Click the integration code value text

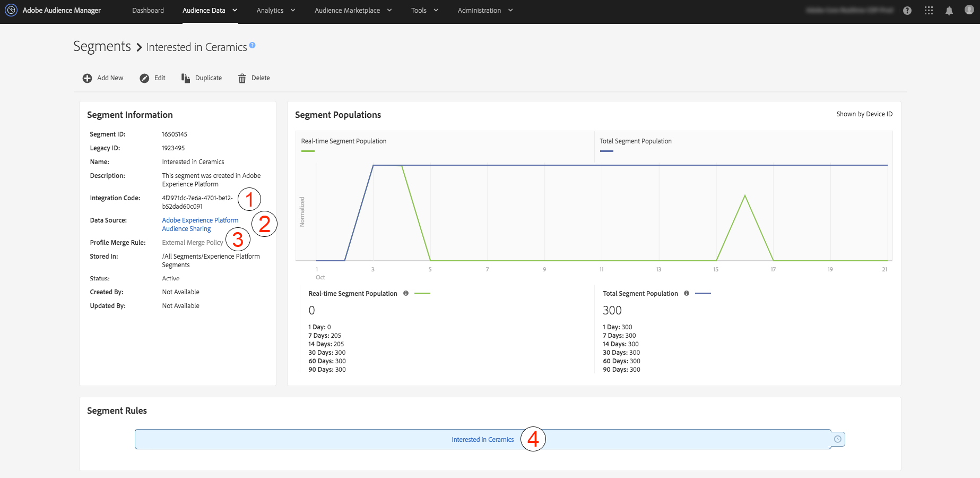pyautogui.click(x=197, y=202)
